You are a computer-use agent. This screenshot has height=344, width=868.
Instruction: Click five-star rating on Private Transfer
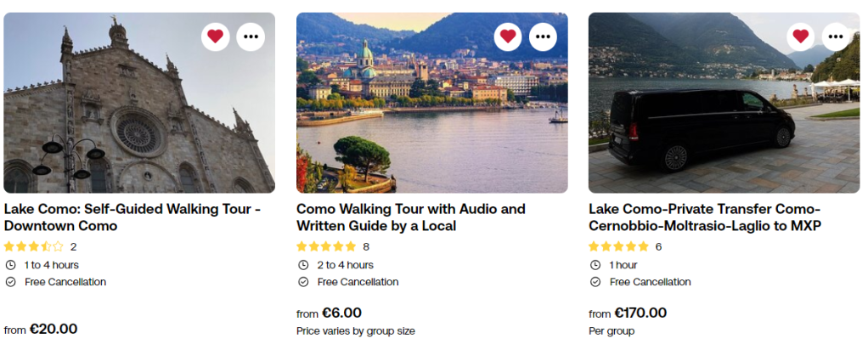pos(618,247)
